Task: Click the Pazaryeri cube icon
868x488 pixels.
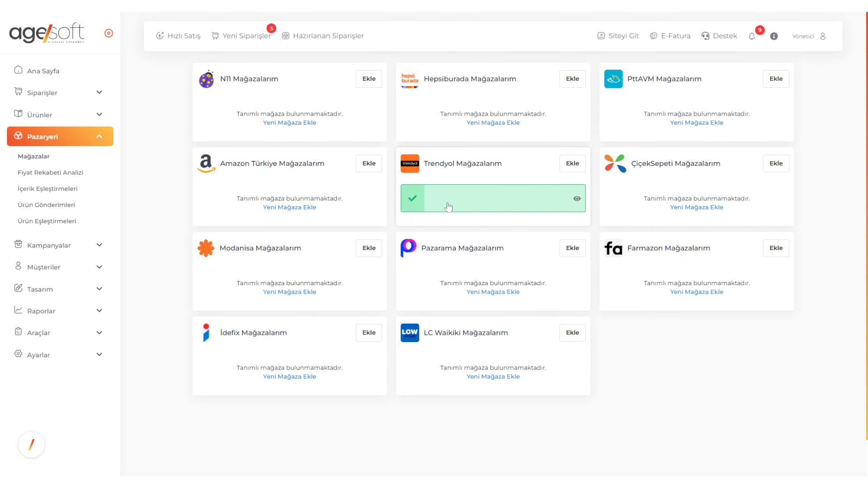Action: pos(18,136)
